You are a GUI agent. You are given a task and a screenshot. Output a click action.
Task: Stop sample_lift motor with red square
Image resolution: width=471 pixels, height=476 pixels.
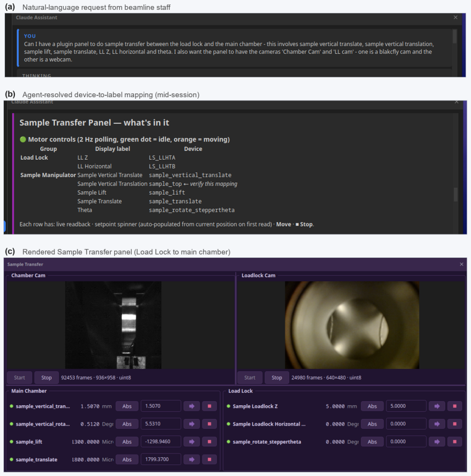click(x=209, y=442)
